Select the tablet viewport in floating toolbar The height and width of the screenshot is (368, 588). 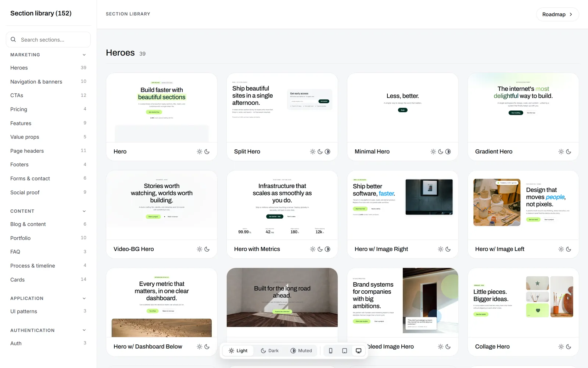click(x=345, y=351)
